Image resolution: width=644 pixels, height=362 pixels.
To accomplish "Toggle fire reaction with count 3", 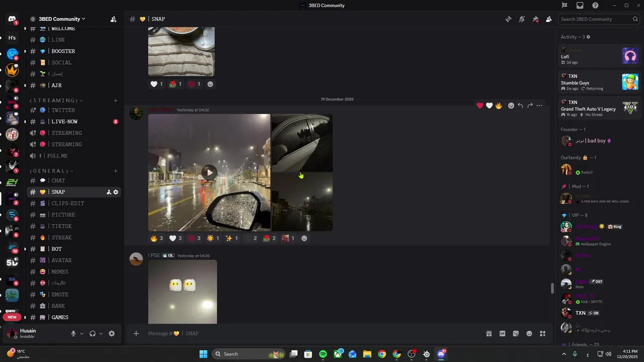I will 157,238.
